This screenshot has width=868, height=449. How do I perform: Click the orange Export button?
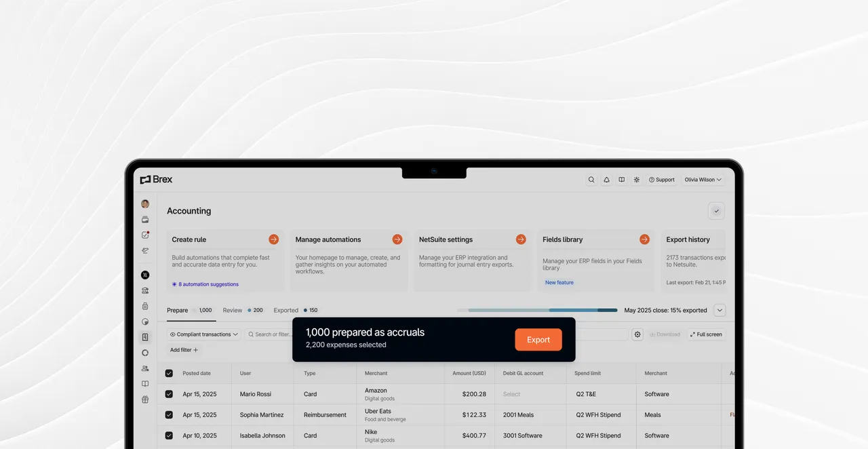(x=538, y=340)
